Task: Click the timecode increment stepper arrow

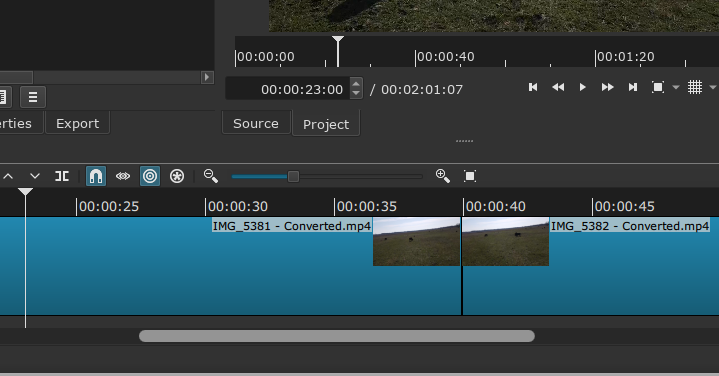Action: point(356,83)
